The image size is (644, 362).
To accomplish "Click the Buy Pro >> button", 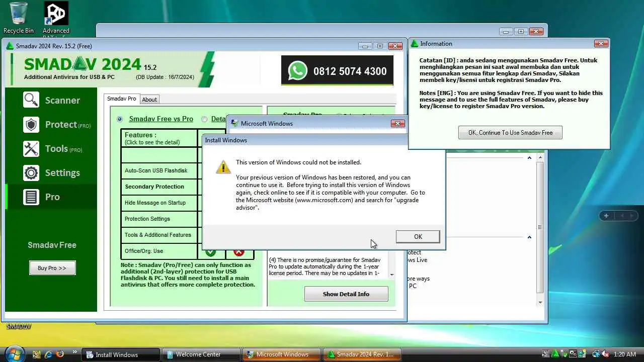I will pyautogui.click(x=52, y=268).
